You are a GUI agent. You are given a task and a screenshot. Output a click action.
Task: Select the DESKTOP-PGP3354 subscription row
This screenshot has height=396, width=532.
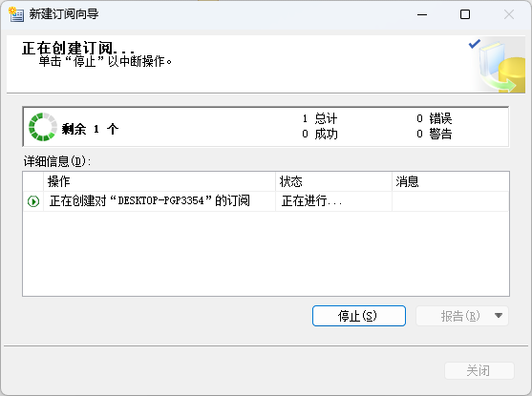click(266, 201)
